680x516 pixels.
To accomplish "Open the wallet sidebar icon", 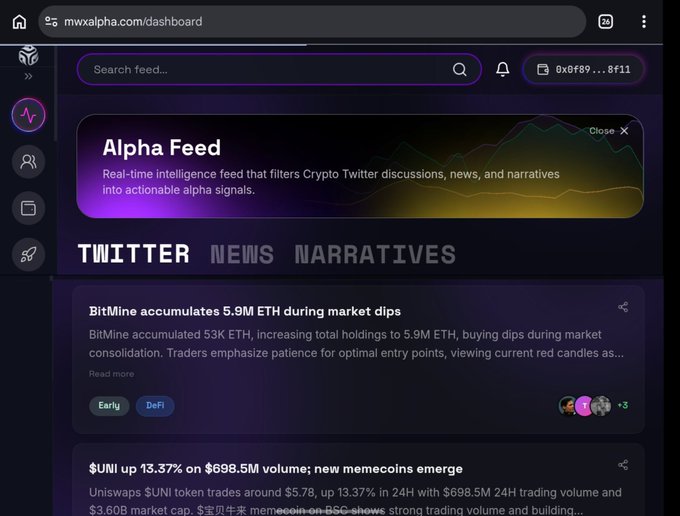I will [28, 208].
